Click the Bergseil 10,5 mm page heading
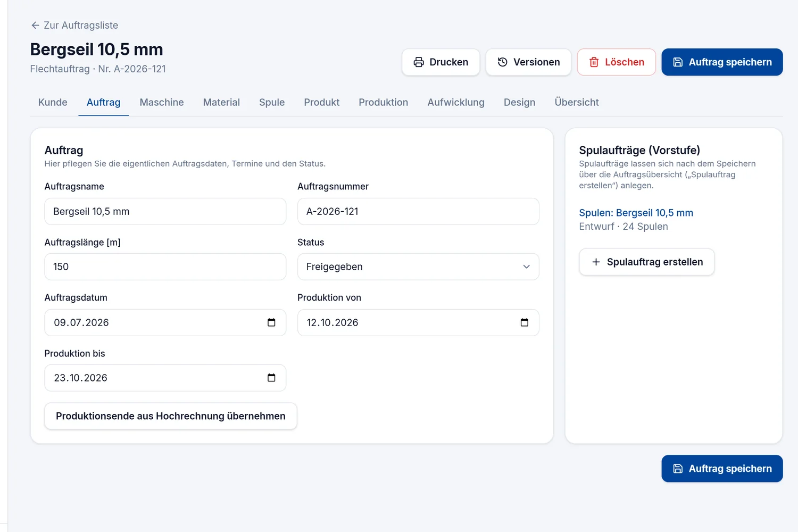The height and width of the screenshot is (532, 798). click(97, 49)
